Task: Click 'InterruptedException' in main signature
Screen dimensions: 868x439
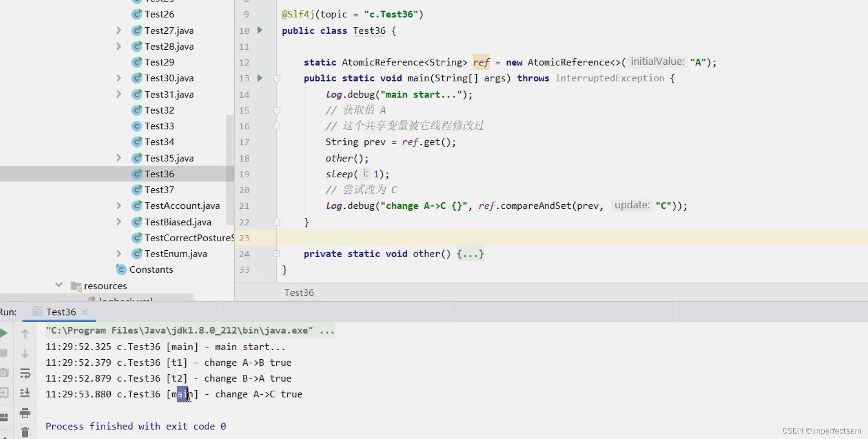Action: pos(610,78)
